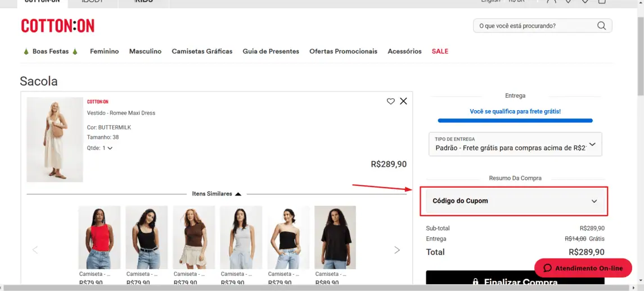Viewport: 644px width, 291px height.
Task: Go to the SALE section
Action: click(440, 51)
